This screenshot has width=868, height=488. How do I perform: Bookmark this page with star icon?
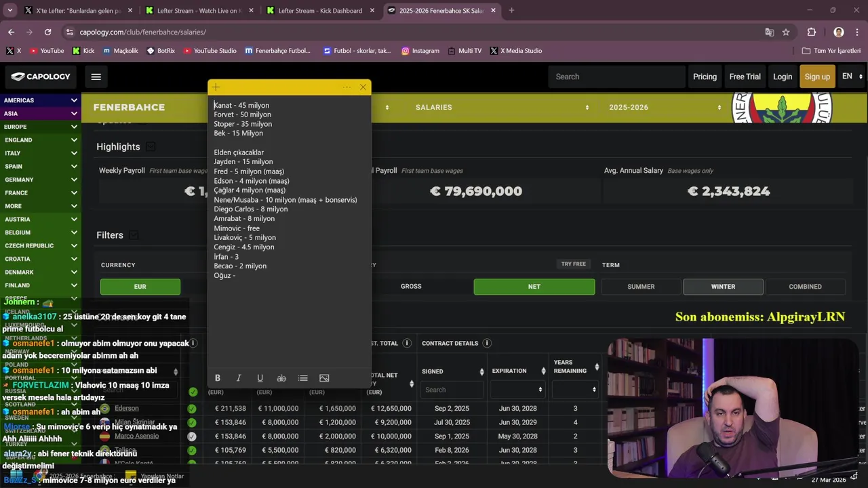click(x=786, y=32)
